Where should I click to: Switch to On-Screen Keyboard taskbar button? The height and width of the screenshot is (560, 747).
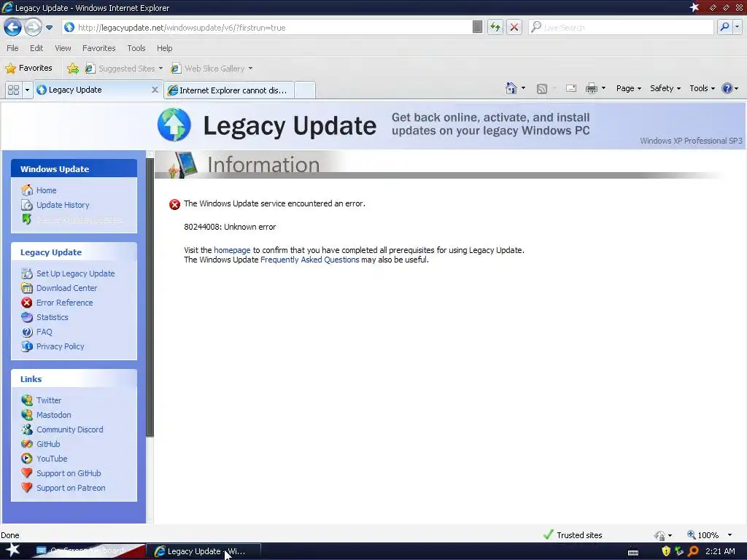tap(86, 551)
